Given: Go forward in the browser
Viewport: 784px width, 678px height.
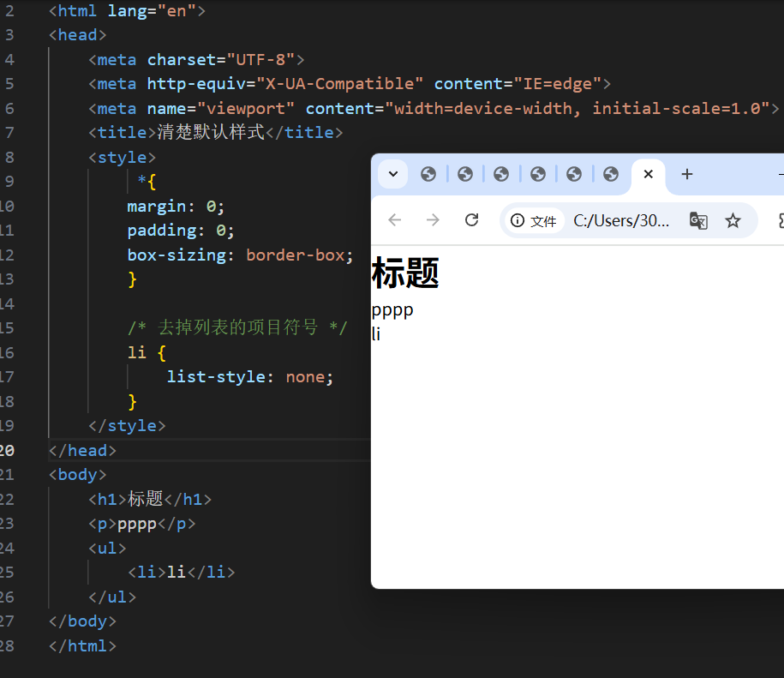Looking at the screenshot, I should pos(433,220).
